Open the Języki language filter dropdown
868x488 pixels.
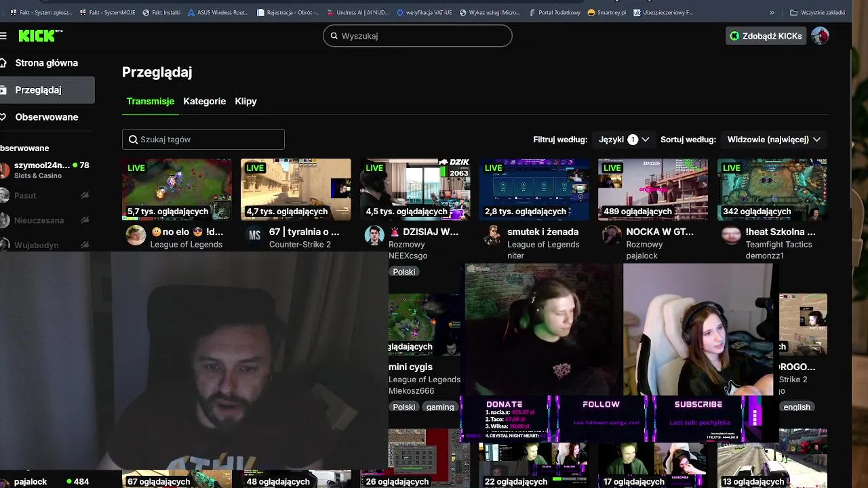(x=624, y=140)
